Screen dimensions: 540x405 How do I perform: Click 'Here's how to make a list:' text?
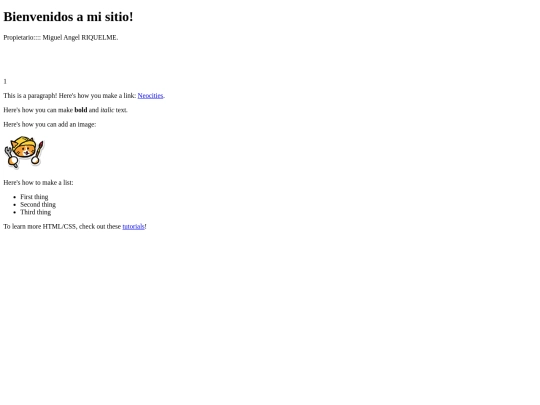pos(38,183)
